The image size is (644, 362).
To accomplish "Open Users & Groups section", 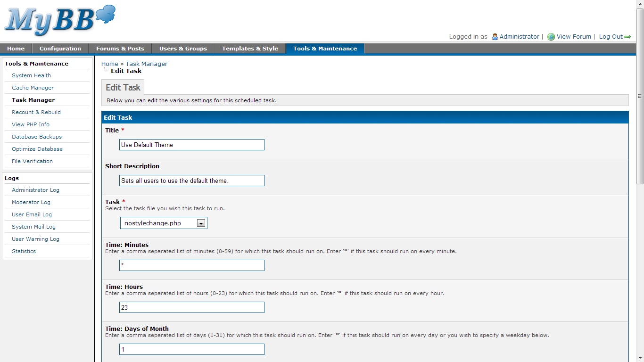I will (183, 49).
